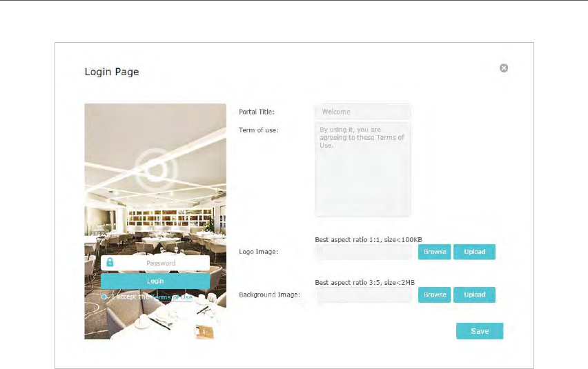Viewport: 588px width, 369px height.
Task: Open the Terms of Use link
Action: pos(172,297)
